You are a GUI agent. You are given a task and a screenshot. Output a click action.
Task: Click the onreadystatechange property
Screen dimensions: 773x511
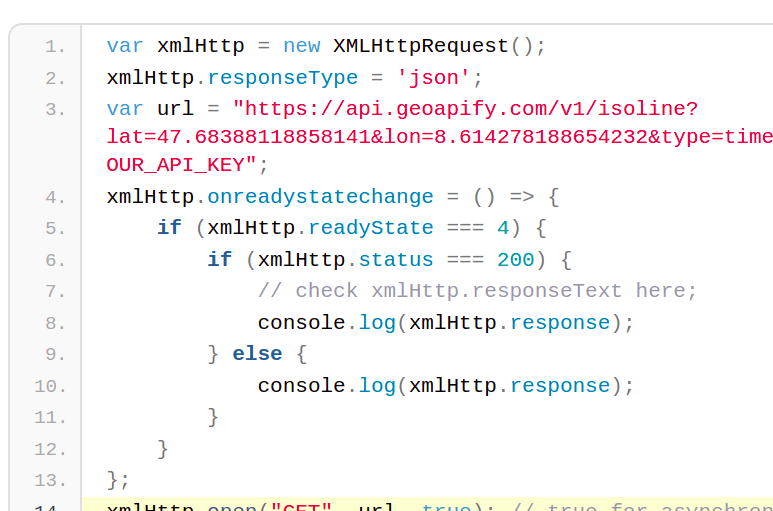click(x=320, y=197)
